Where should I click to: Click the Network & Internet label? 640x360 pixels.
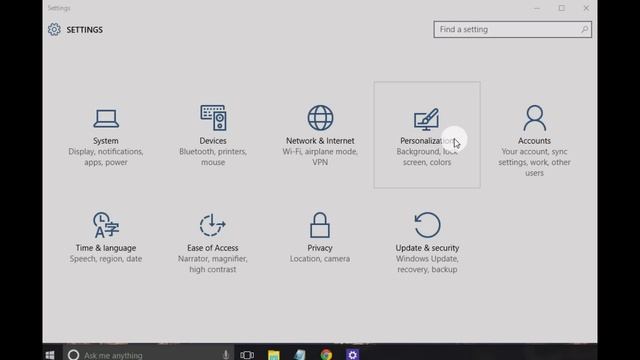pyautogui.click(x=320, y=140)
